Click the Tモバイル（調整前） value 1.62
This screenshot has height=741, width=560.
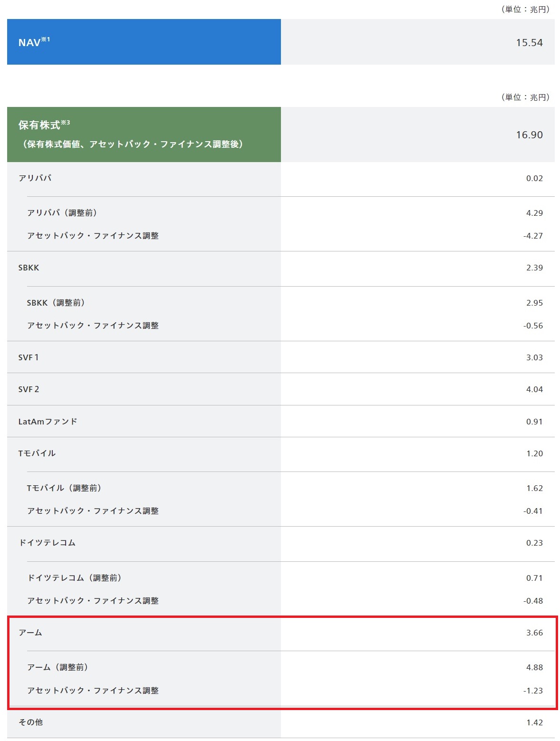point(534,488)
